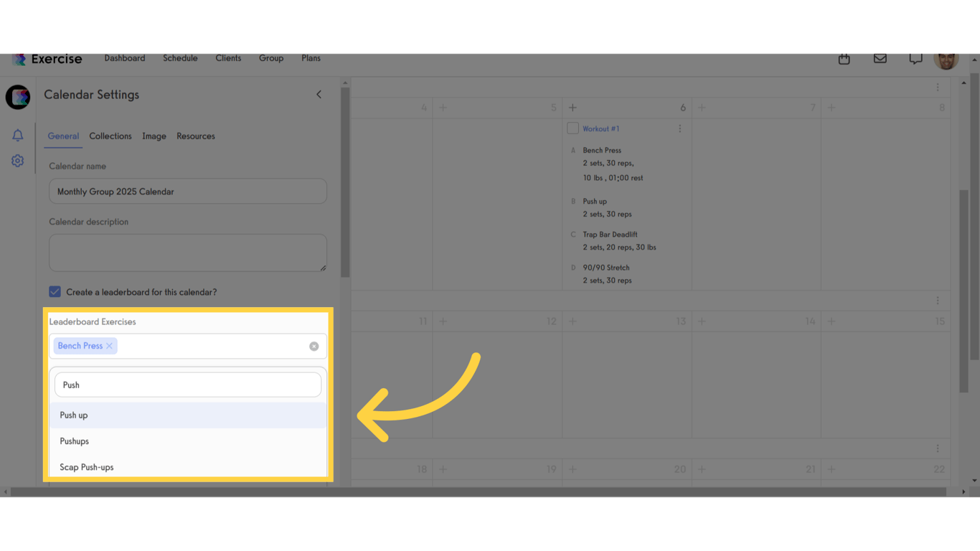Add workout on day 22
The width and height of the screenshot is (980, 551).
pyautogui.click(x=831, y=469)
